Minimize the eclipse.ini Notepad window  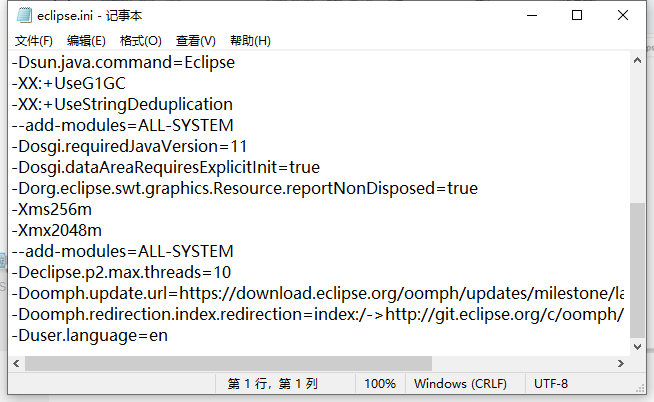pos(532,15)
